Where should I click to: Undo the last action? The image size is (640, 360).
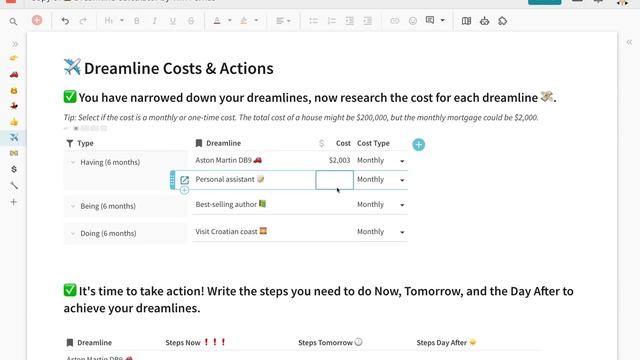(65, 21)
